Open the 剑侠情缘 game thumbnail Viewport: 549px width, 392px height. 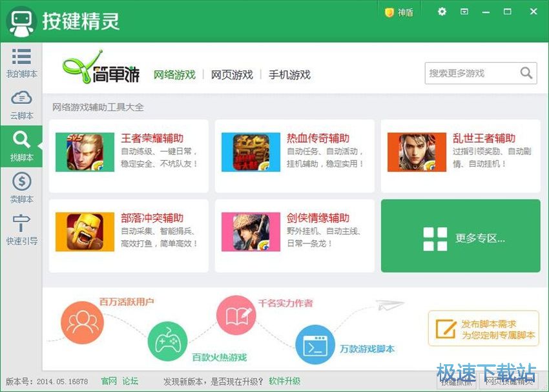click(x=251, y=232)
